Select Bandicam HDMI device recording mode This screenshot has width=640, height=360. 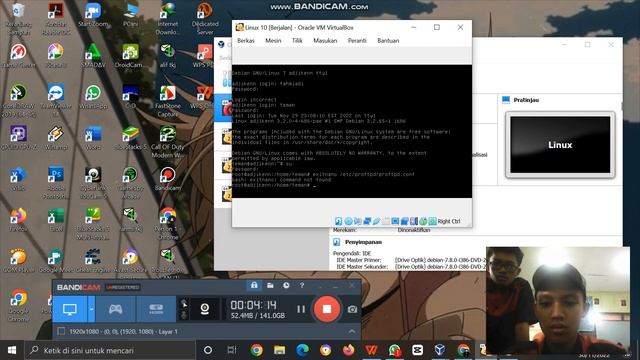(156, 309)
